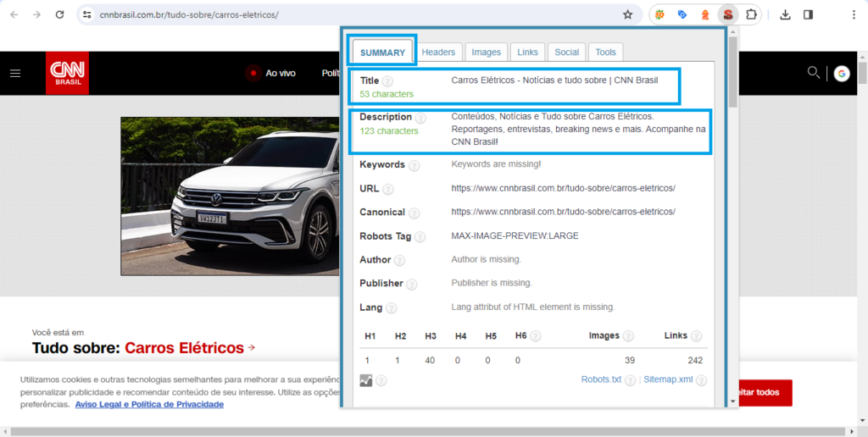Click the help icon beside Publisher
868x437 pixels.
(x=412, y=285)
